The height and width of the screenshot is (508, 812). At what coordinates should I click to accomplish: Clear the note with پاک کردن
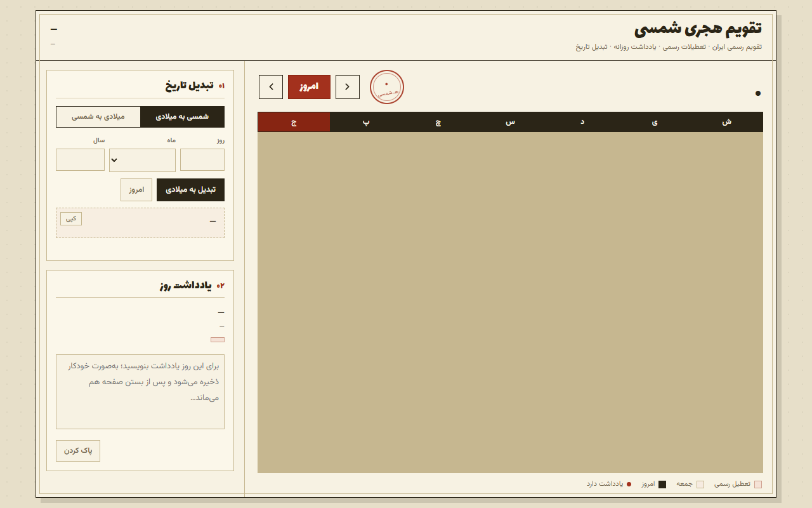(78, 451)
